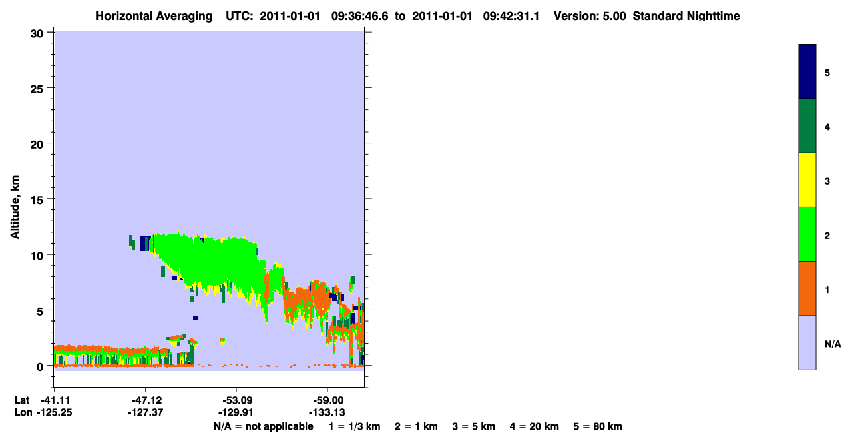Click 'Standard Nighttime' in the title
868x445 pixels.
[x=686, y=16]
